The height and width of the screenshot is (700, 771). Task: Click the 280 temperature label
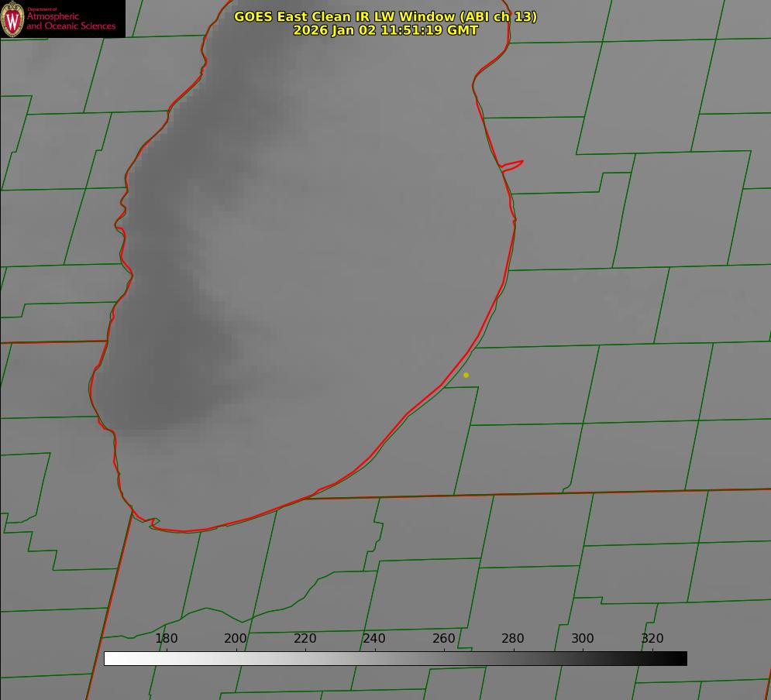coord(513,638)
